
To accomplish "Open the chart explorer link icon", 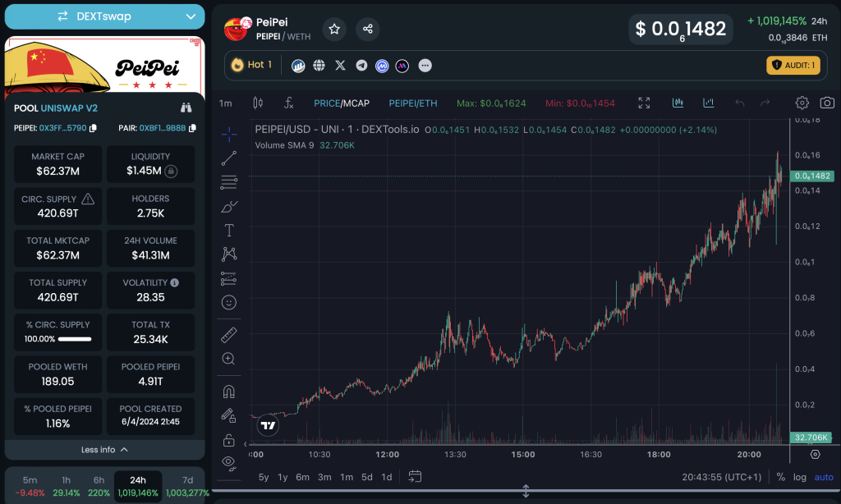I will tap(298, 66).
